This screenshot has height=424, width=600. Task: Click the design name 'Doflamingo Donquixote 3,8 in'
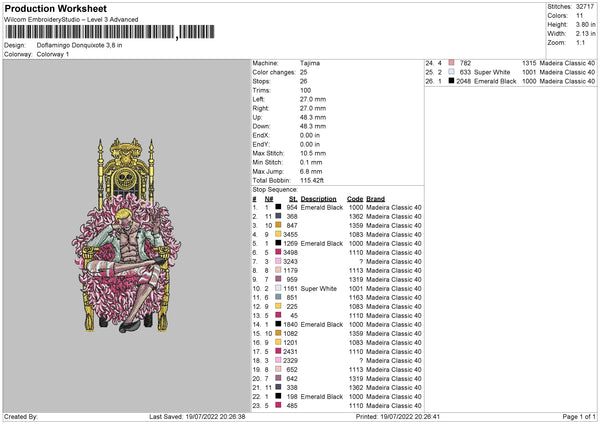79,45
